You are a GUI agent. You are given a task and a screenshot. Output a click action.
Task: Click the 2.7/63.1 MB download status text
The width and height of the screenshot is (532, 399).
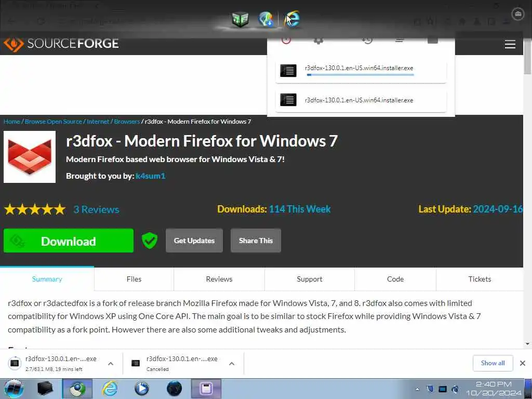coord(54,369)
